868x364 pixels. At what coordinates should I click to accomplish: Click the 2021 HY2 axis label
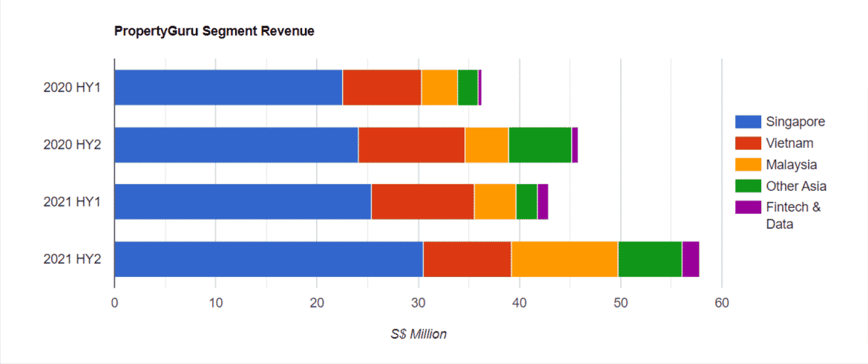click(x=72, y=259)
